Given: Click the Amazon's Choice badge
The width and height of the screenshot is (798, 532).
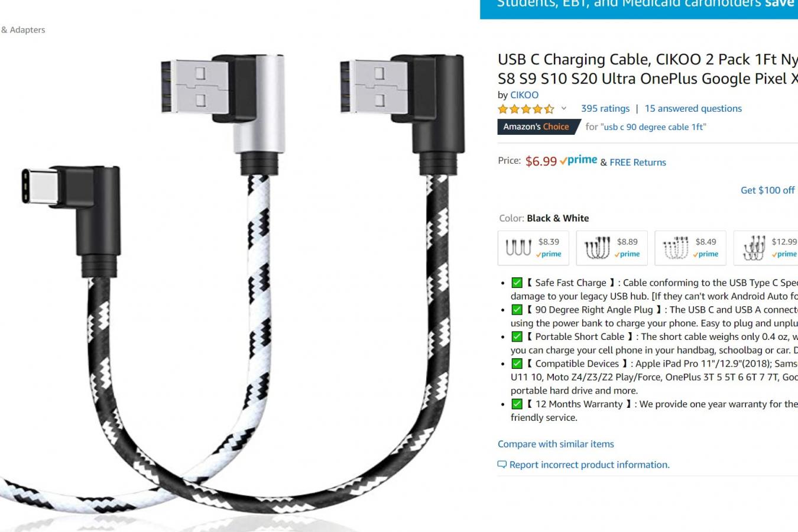Looking at the screenshot, I should pyautogui.click(x=537, y=126).
